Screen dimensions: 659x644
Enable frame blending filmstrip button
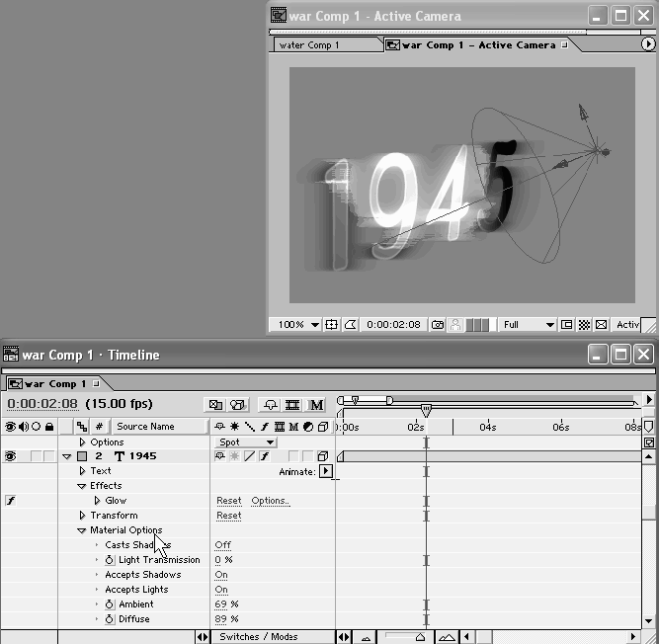coord(292,404)
